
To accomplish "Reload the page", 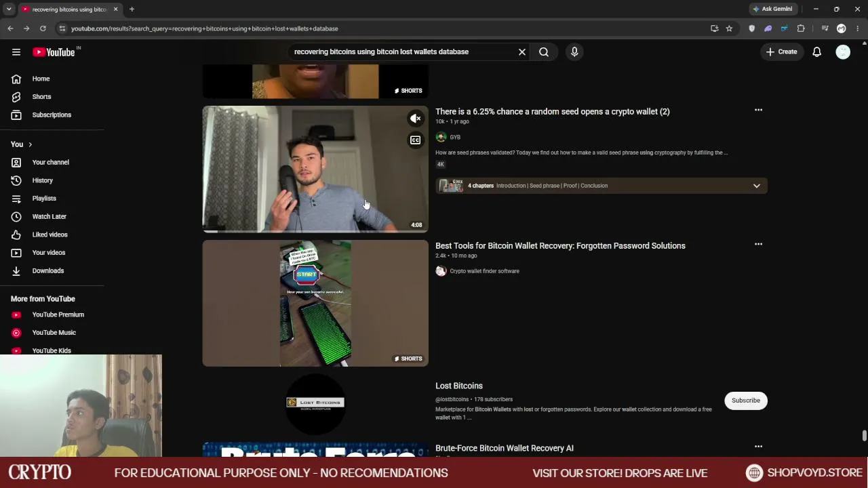I will tap(43, 28).
